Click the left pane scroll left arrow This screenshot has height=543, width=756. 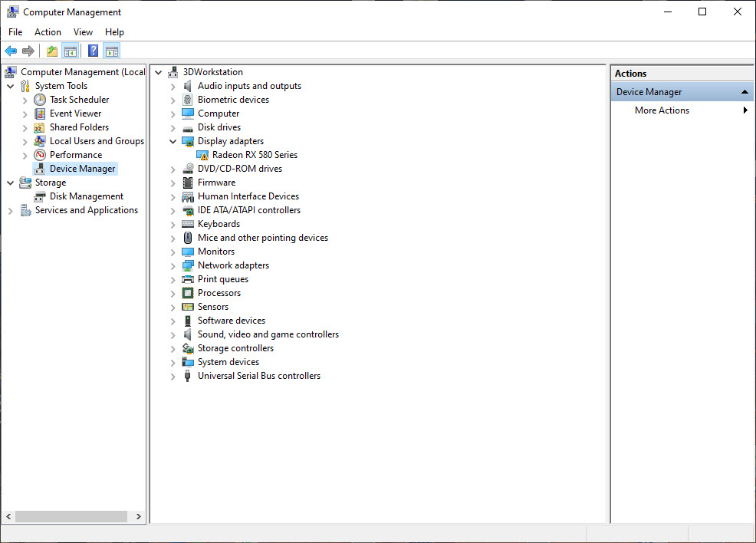8,516
